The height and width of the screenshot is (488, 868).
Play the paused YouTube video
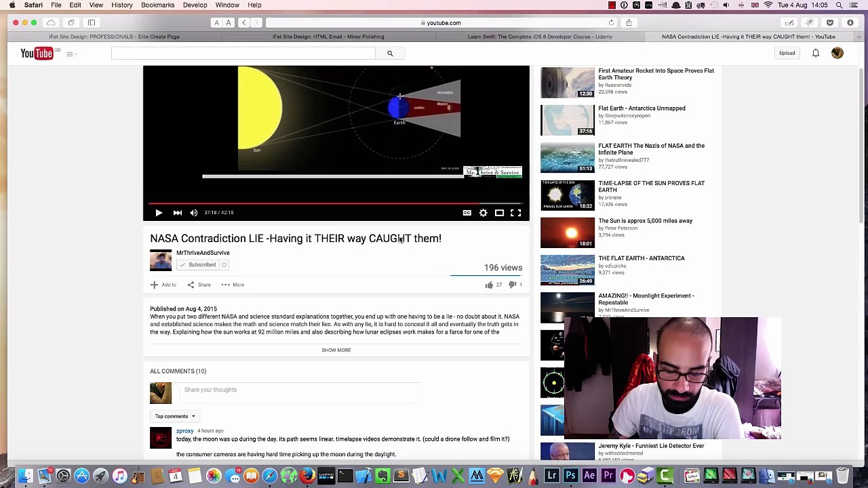pyautogui.click(x=159, y=213)
